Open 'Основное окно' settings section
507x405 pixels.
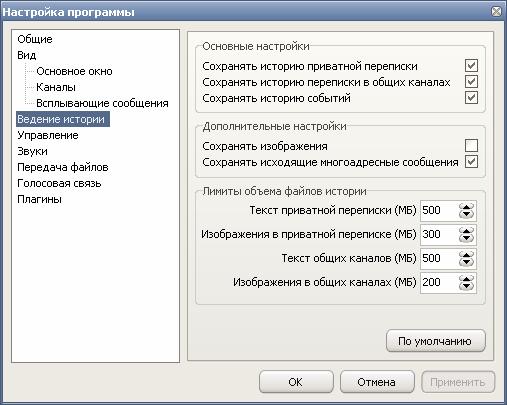[74, 71]
